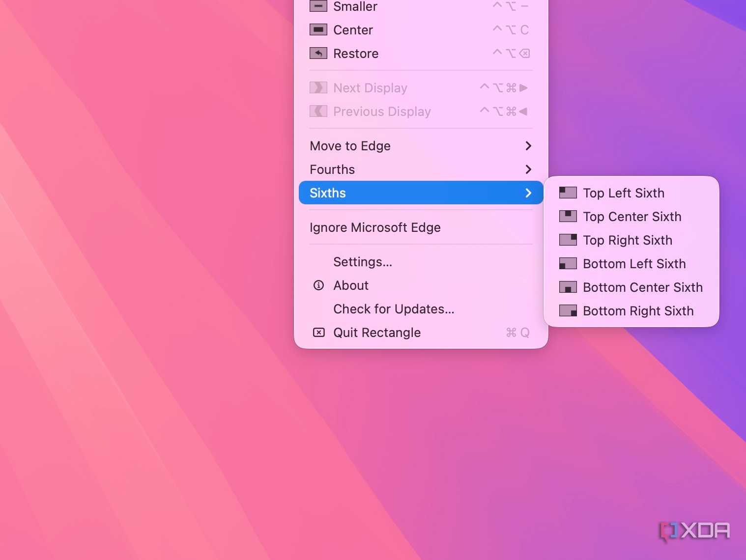Image resolution: width=746 pixels, height=560 pixels.
Task: Choose Top Left Sixth
Action: click(x=631, y=193)
